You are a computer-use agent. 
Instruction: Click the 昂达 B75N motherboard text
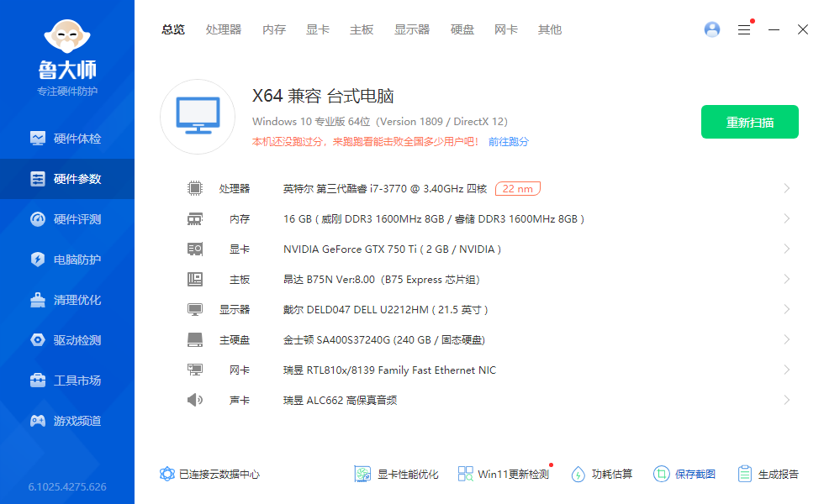tap(382, 279)
